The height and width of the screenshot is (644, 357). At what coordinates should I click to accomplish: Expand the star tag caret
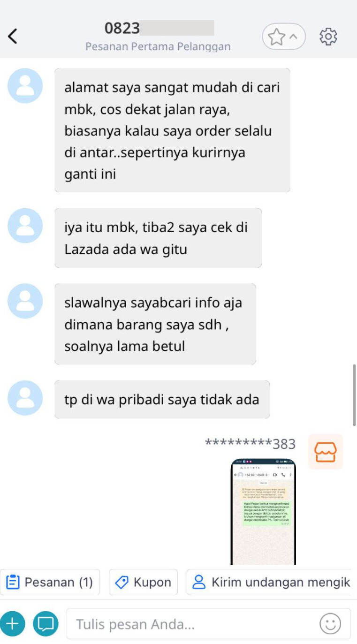[x=294, y=36]
